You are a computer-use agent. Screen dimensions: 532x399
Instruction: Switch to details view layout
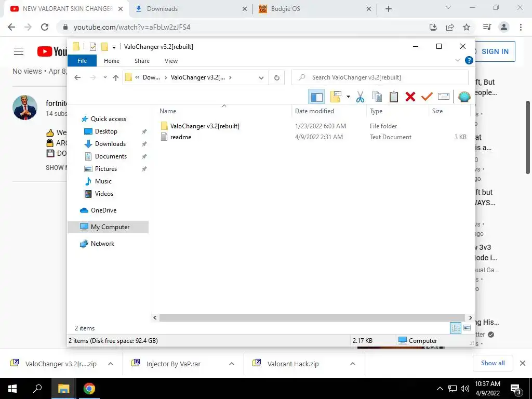(x=456, y=328)
